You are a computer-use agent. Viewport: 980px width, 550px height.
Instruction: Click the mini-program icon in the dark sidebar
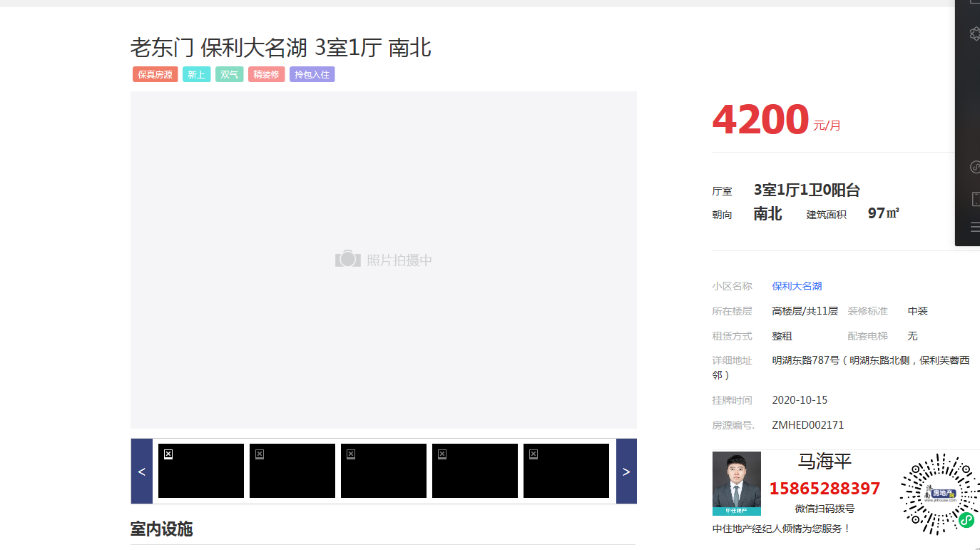pyautogui.click(x=975, y=167)
